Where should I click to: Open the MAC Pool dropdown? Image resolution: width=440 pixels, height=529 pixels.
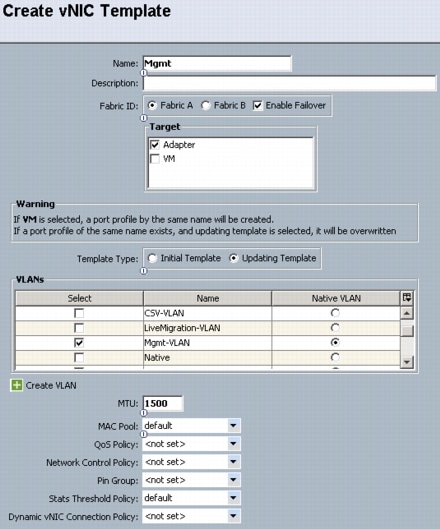[233, 426]
